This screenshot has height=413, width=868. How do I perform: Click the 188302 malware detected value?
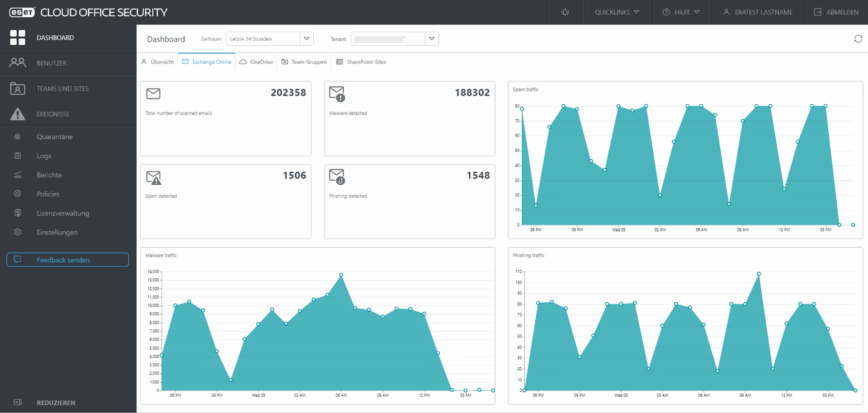472,93
